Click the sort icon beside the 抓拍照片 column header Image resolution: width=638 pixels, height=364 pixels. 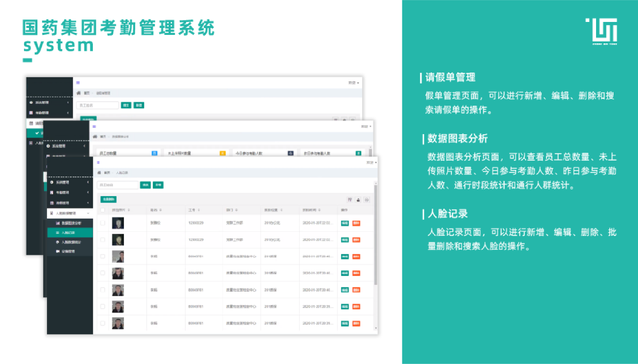coord(130,210)
